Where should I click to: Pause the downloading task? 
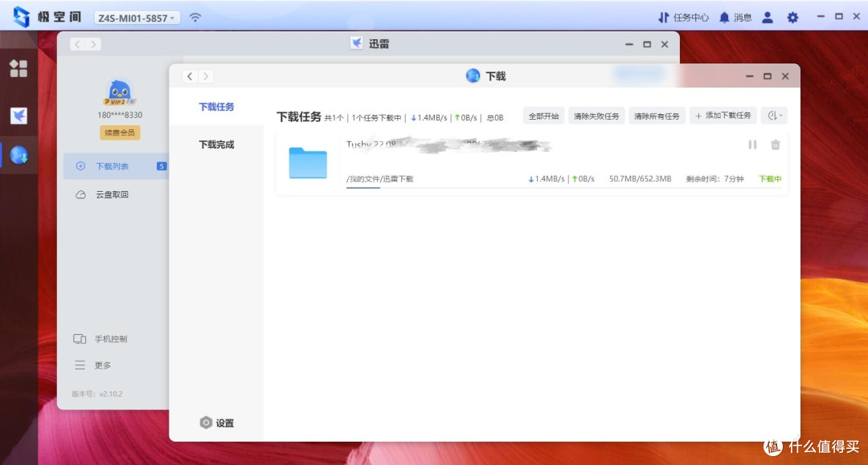click(752, 145)
